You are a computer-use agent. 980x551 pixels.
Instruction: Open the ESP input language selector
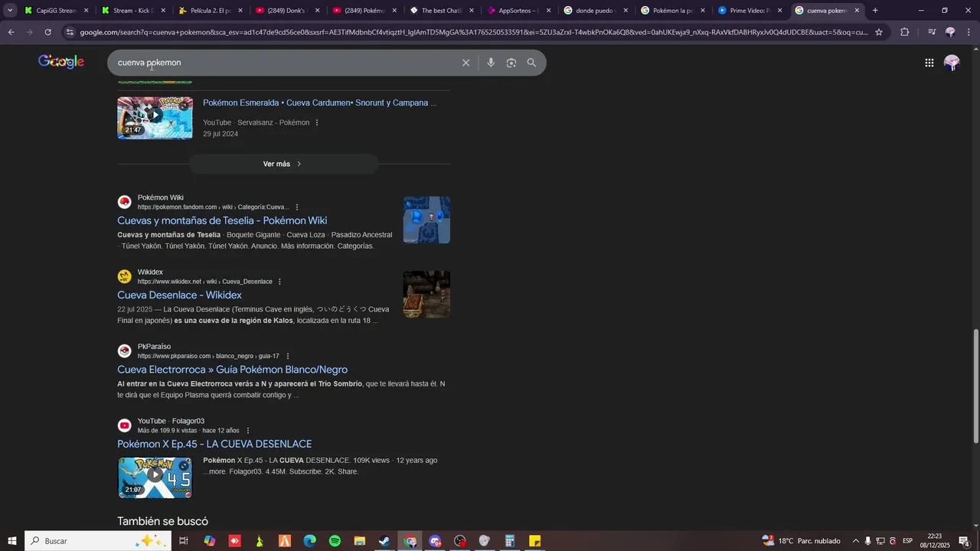[x=907, y=541]
